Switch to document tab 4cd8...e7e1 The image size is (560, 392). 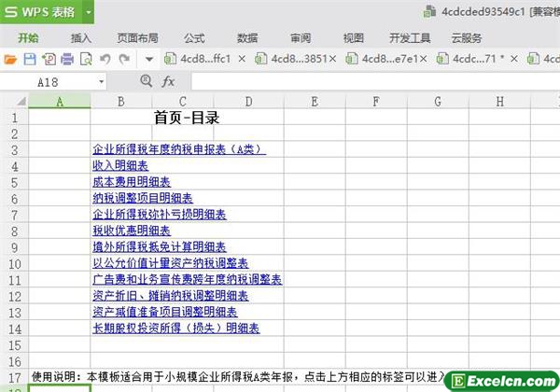click(x=382, y=59)
